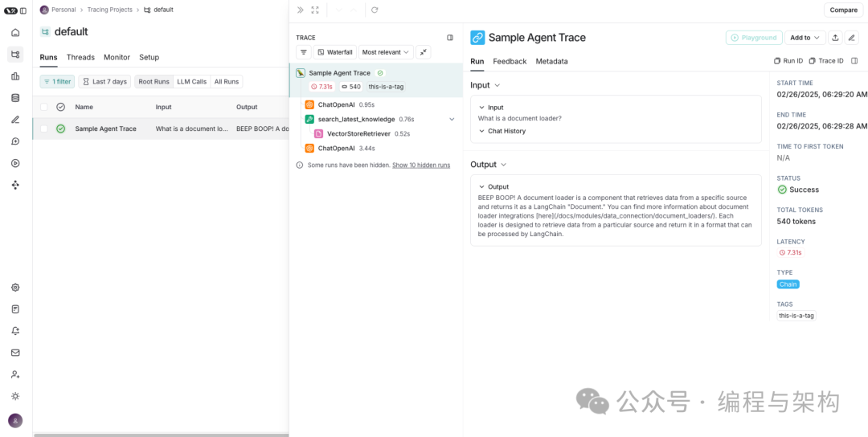Go to next run with down arrow

tap(339, 10)
